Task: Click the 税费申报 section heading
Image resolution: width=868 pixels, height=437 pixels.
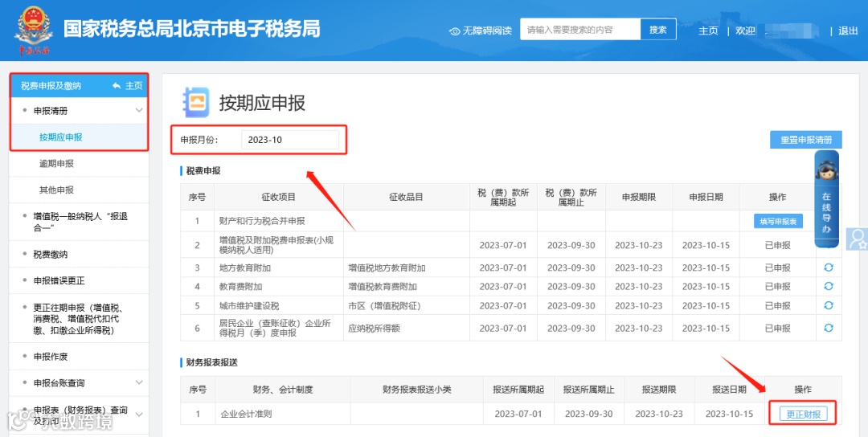Action: (x=203, y=171)
